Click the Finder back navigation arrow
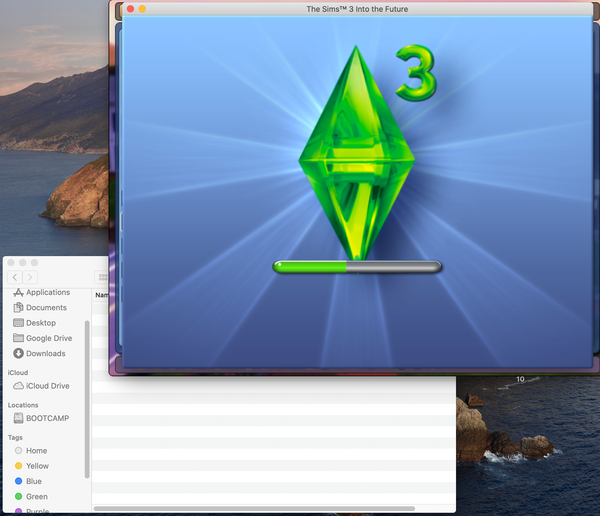The image size is (600, 516). click(x=14, y=277)
